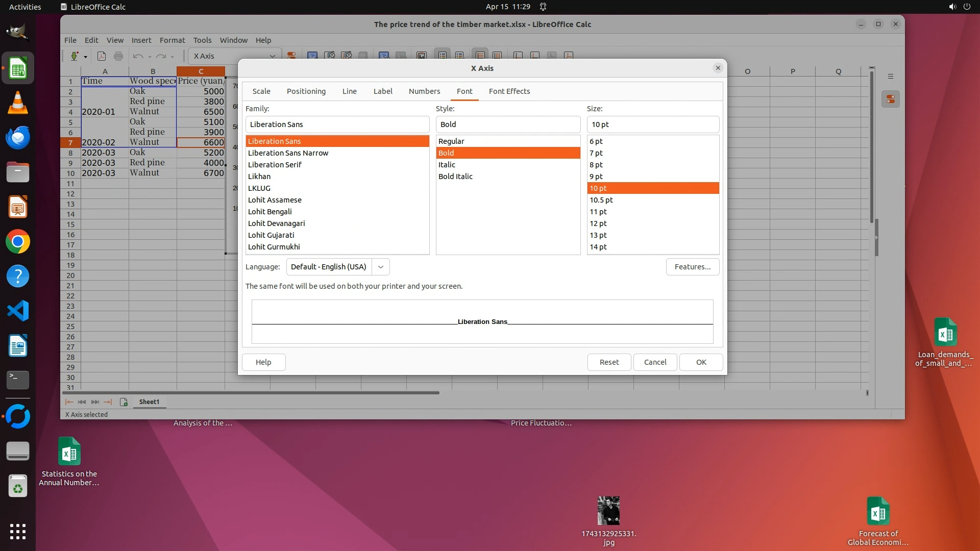Switch to the Font Effects tab
The width and height of the screenshot is (980, 551).
[x=509, y=91]
